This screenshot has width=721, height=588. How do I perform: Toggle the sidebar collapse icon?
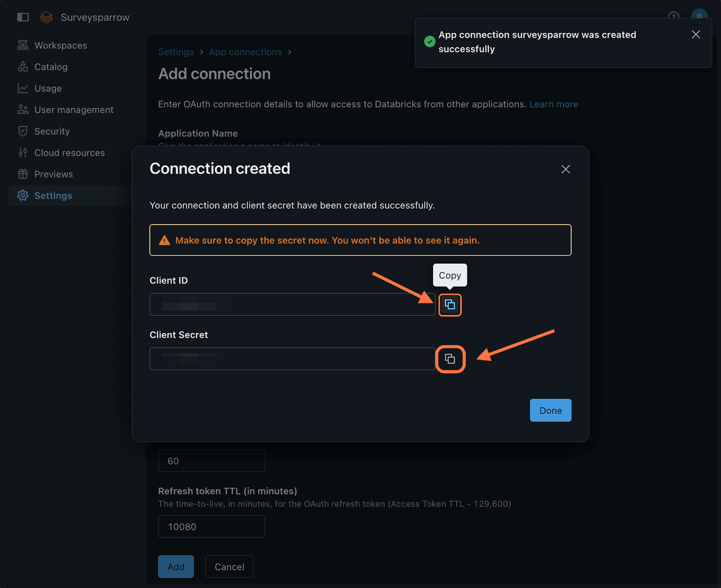coord(23,18)
